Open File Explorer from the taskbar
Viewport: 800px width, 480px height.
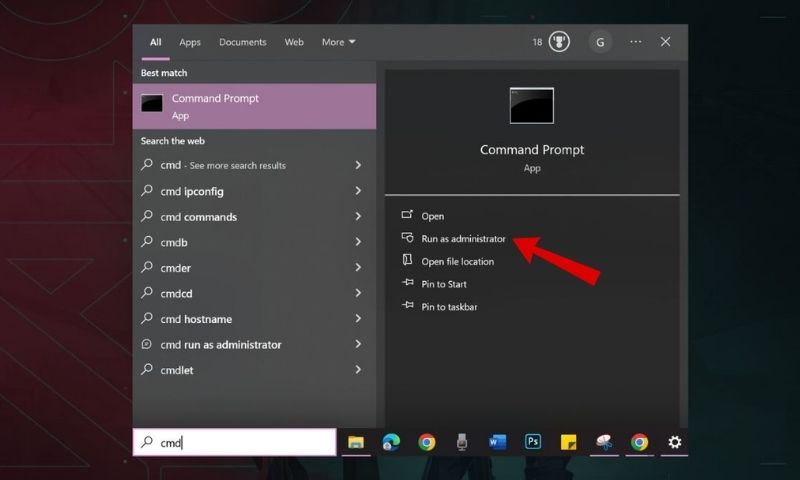[356, 442]
